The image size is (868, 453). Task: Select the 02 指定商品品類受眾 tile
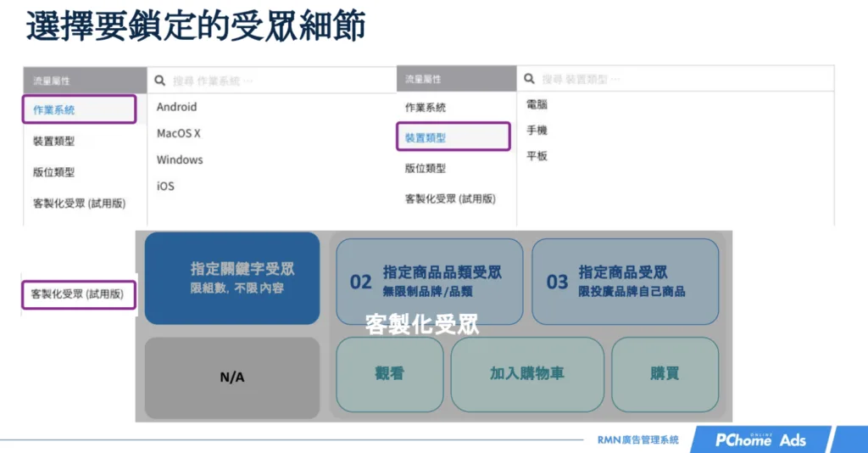pos(429,281)
